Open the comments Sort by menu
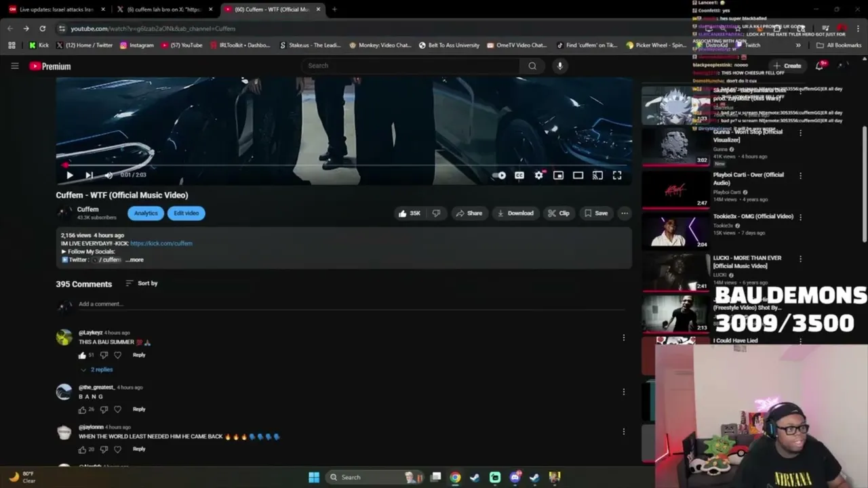This screenshot has height=488, width=868. click(142, 283)
